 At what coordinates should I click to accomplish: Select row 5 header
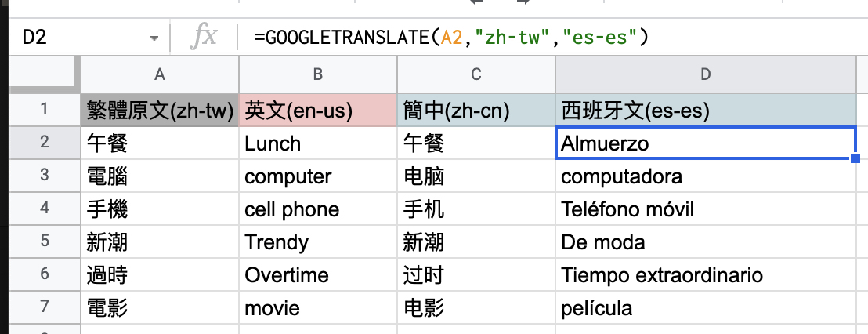point(44,242)
